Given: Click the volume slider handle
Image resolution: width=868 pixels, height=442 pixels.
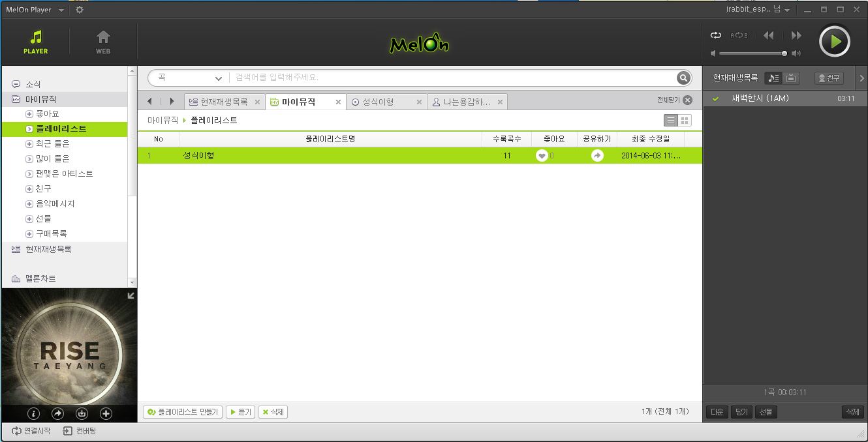Looking at the screenshot, I should tap(784, 53).
